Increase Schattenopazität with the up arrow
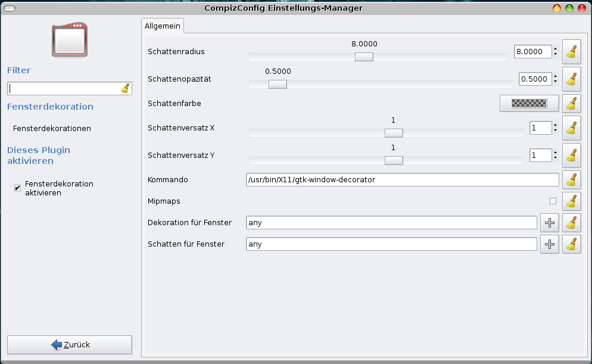Screen dimensions: 592x364 [555, 76]
